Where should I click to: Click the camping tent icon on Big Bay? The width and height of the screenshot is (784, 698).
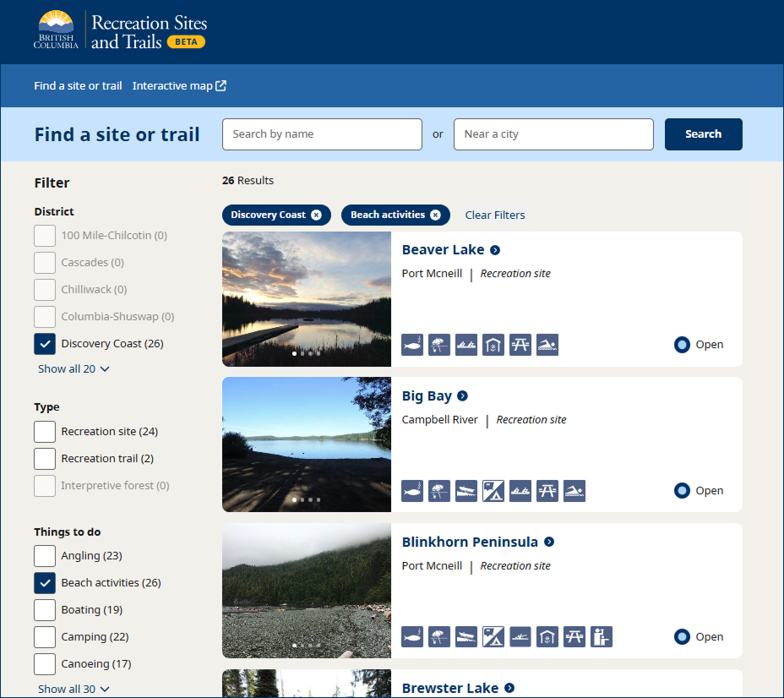point(493,491)
